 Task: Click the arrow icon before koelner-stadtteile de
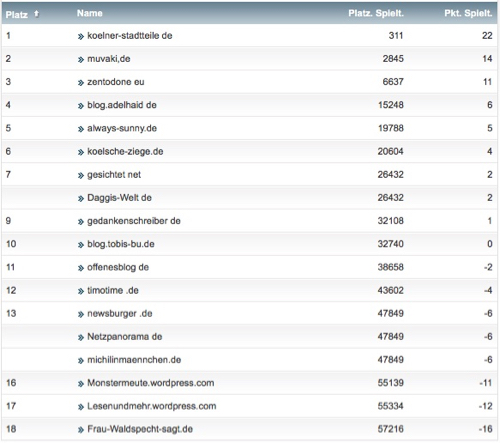pyautogui.click(x=81, y=37)
